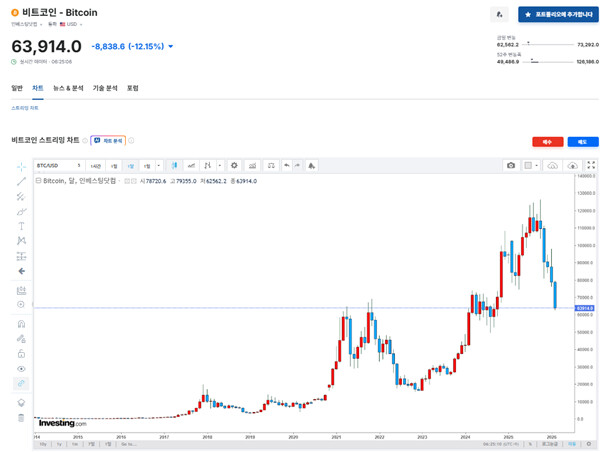This screenshot has width=600, height=452.
Task: Click the load chart cloud icon
Action: coord(552,165)
